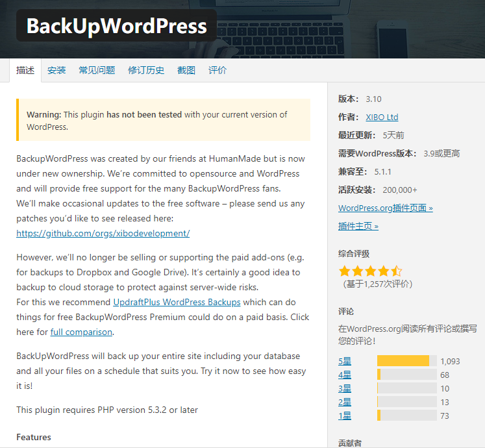Open the 4星 reviews link
Image resolution: width=485 pixels, height=448 pixels.
point(345,375)
